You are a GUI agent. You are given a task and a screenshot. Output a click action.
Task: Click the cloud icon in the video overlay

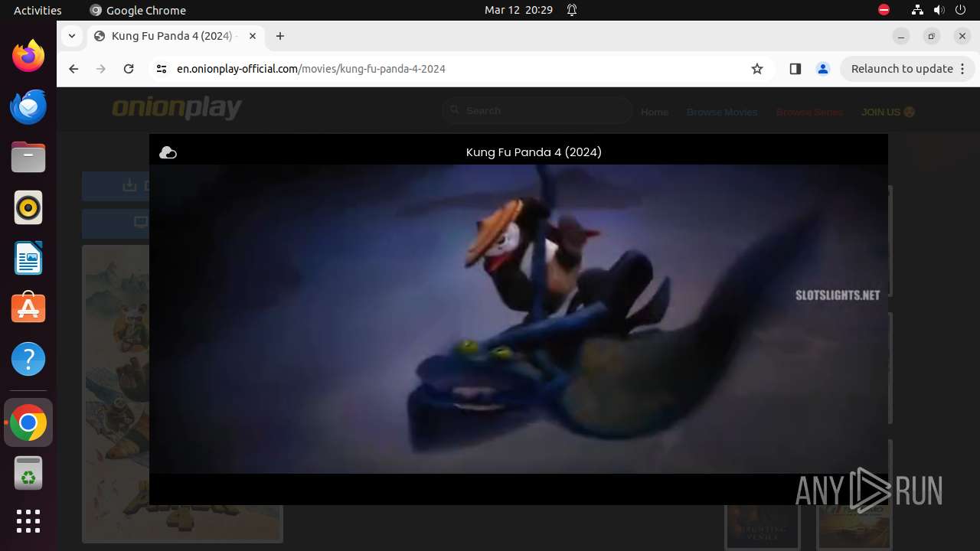[x=168, y=153]
